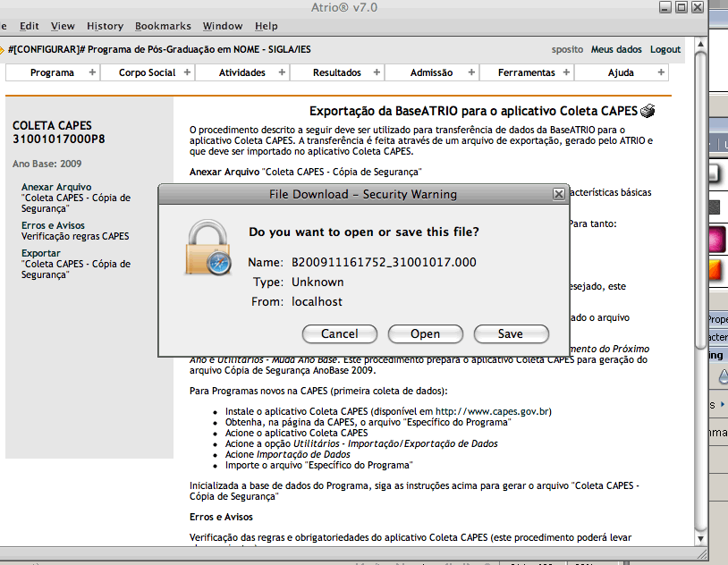Cancel the file download

tap(340, 333)
